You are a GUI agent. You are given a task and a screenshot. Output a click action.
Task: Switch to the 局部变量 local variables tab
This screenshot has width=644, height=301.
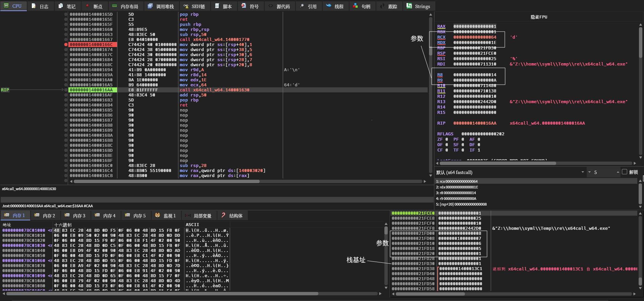(199, 216)
